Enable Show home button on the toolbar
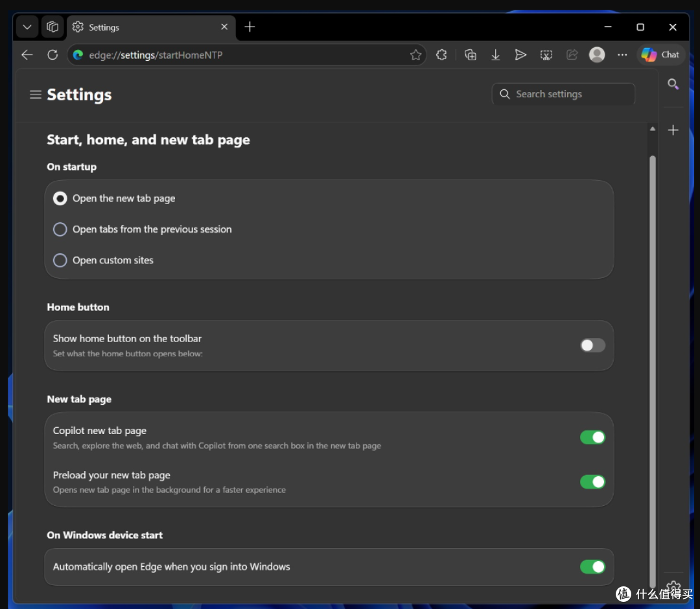The width and height of the screenshot is (700, 609). click(592, 345)
